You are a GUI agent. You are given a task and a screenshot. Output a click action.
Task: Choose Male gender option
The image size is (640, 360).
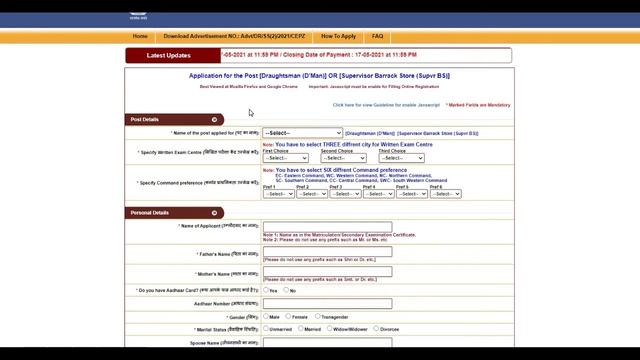tap(266, 316)
